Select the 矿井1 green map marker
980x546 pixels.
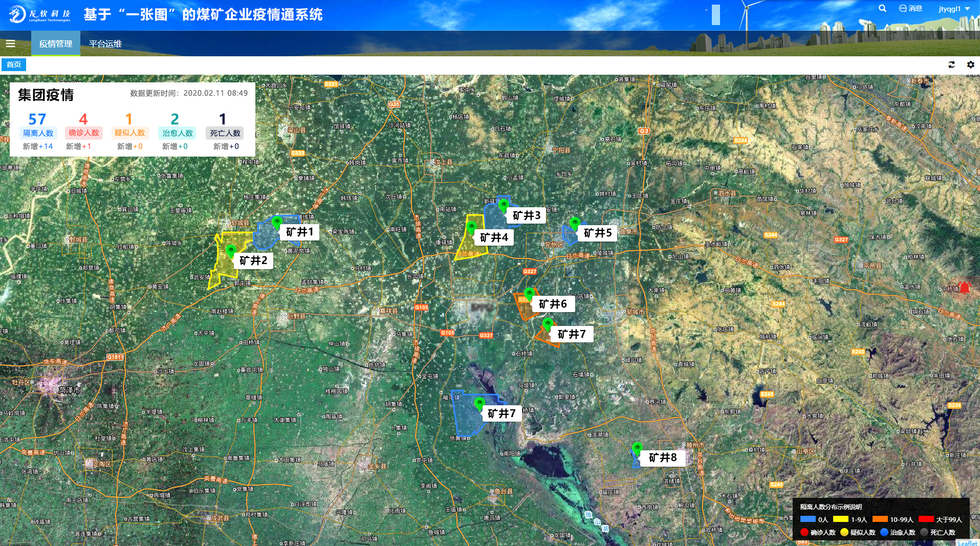click(x=277, y=222)
